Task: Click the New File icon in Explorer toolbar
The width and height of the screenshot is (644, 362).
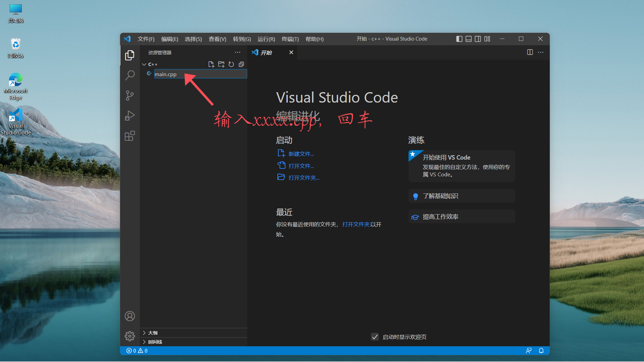Action: 211,64
